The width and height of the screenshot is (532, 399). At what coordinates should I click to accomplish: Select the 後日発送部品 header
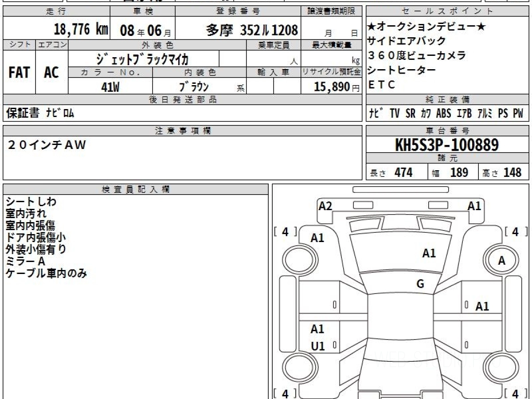[182, 99]
